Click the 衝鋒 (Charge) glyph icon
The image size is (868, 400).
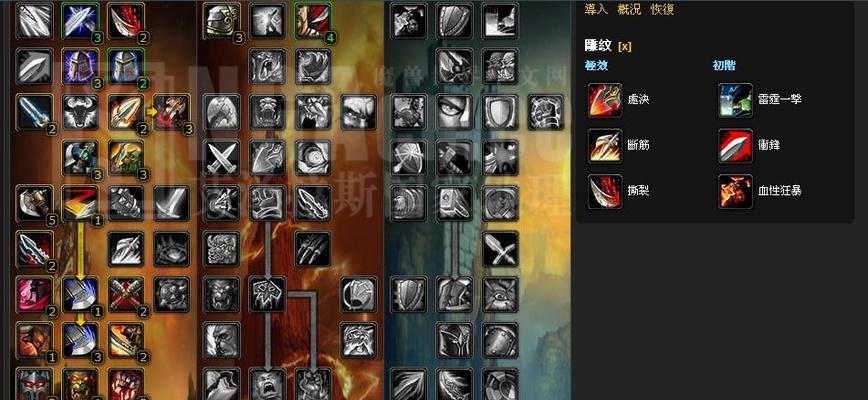coord(736,146)
